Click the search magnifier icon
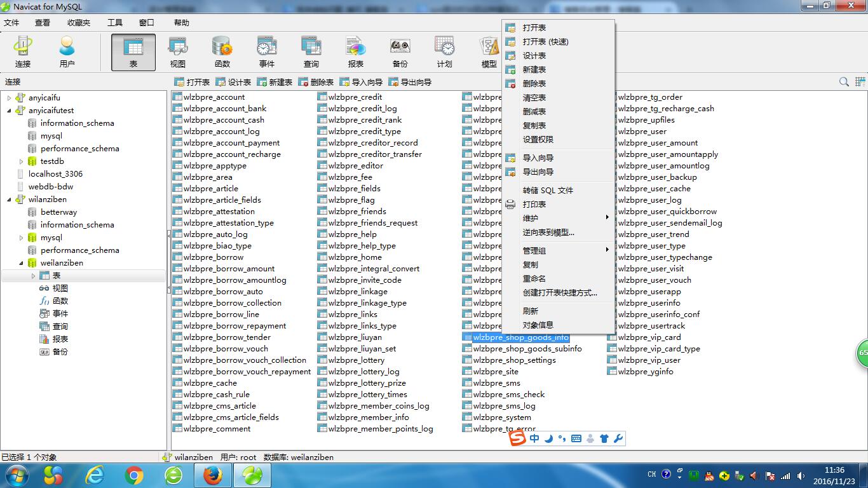The height and width of the screenshot is (488, 868). click(x=844, y=82)
